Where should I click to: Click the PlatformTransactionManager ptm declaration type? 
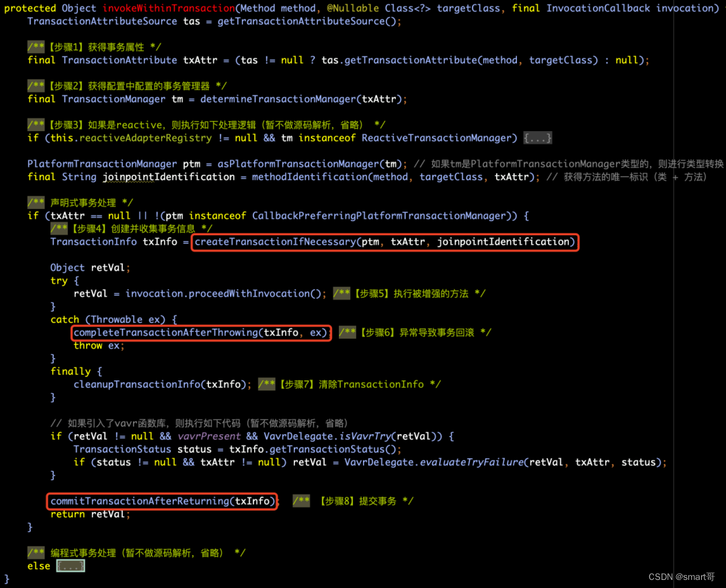pyautogui.click(x=102, y=164)
